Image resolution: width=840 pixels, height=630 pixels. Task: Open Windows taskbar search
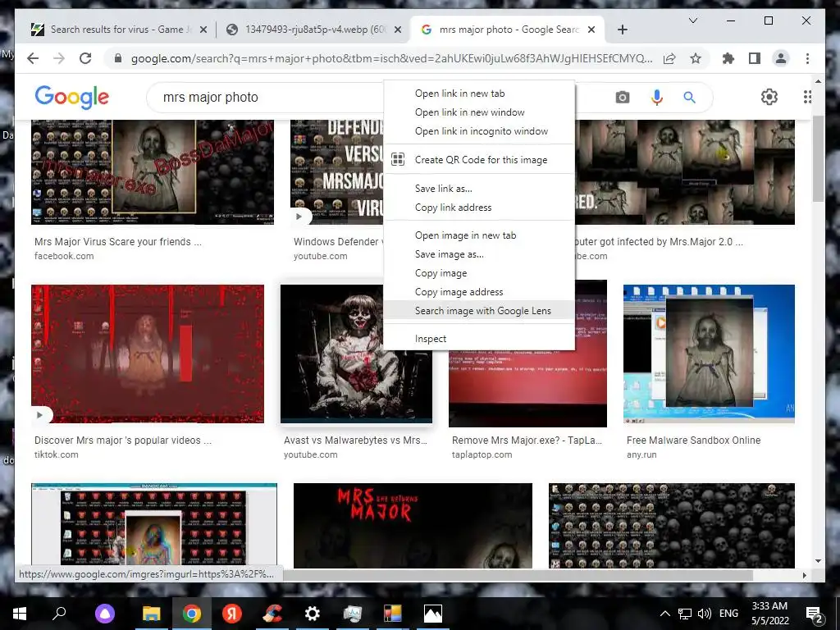(x=59, y=614)
